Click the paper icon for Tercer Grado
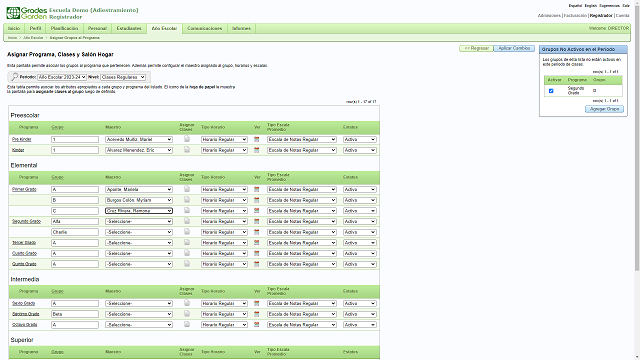The height and width of the screenshot is (360, 640). click(x=187, y=242)
